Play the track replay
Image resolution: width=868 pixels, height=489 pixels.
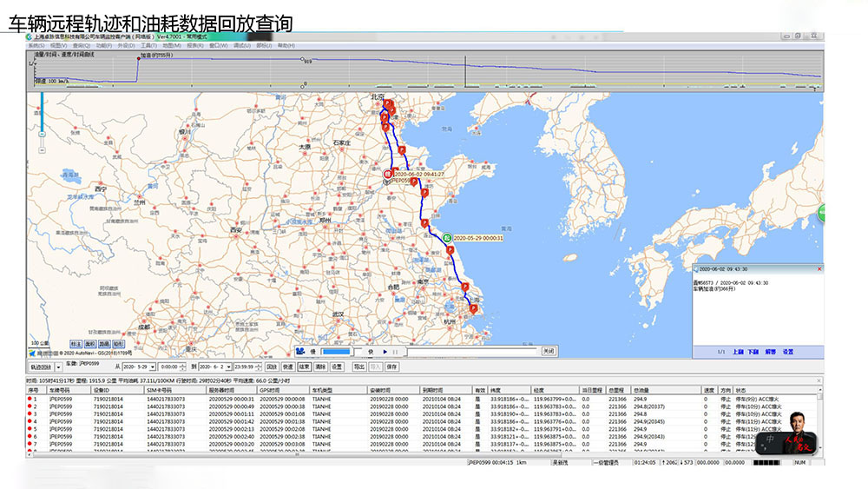pos(385,352)
